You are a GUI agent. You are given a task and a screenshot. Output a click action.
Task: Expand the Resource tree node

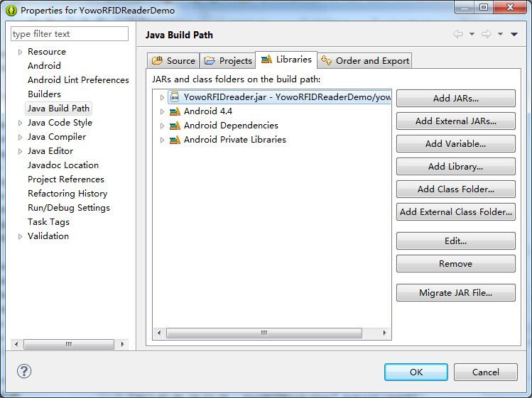[20, 52]
